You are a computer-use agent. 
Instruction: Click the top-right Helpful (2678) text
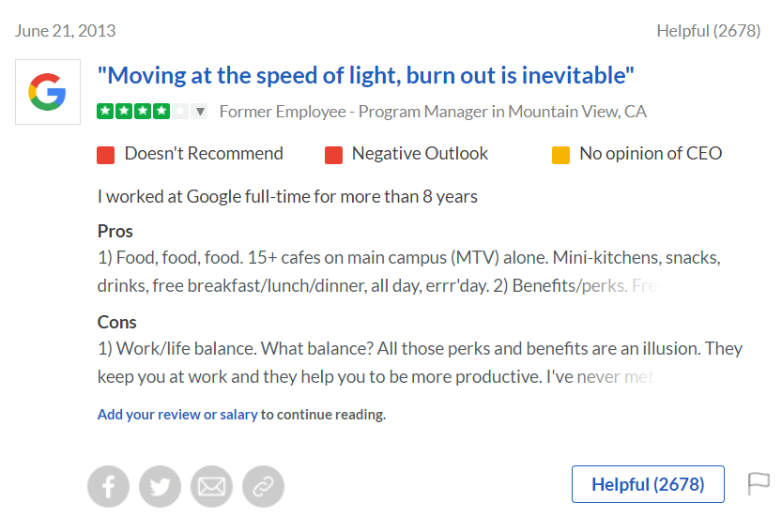coord(708,31)
